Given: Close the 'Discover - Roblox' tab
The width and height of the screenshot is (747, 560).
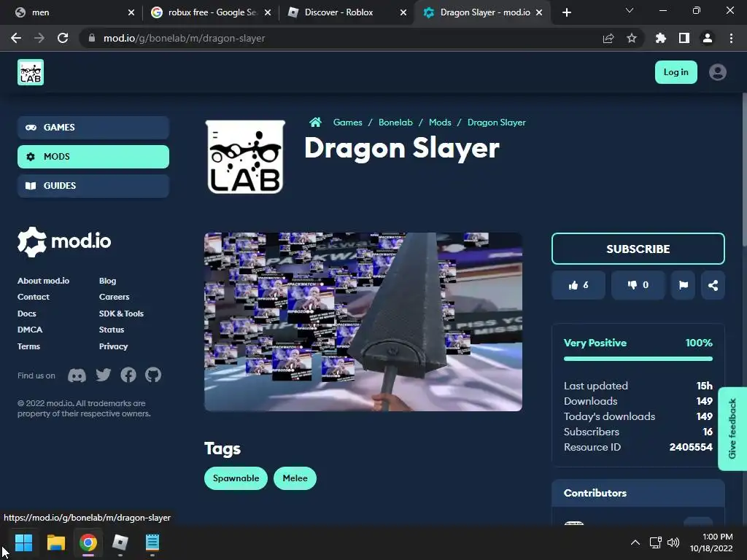Looking at the screenshot, I should point(403,12).
